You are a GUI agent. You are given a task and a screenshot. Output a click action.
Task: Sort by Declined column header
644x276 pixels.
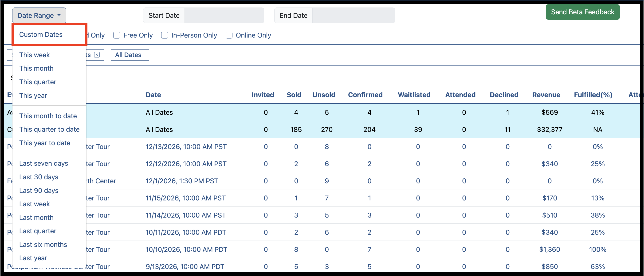[504, 95]
